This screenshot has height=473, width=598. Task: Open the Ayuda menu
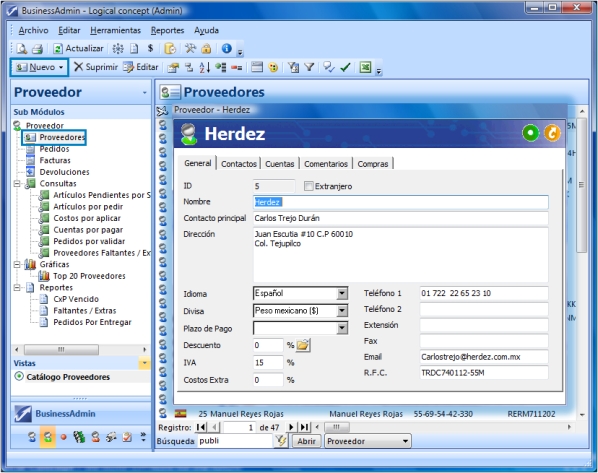pos(206,31)
